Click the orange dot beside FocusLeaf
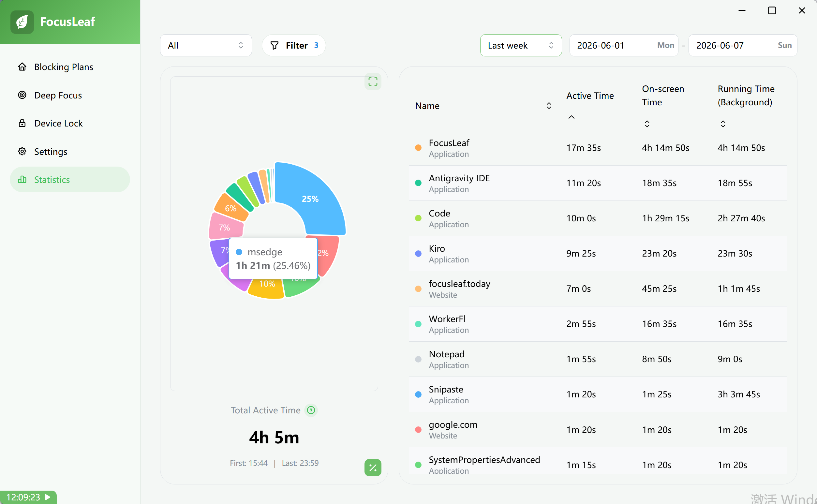 tap(418, 148)
